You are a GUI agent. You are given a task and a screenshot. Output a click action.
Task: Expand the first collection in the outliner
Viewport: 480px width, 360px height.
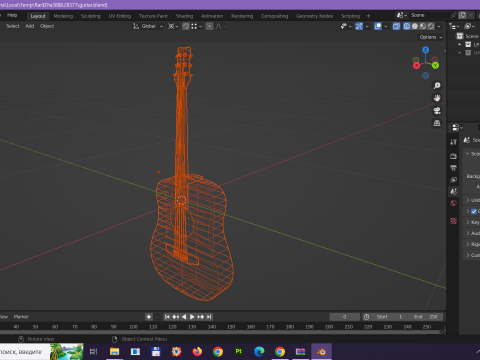[460, 44]
